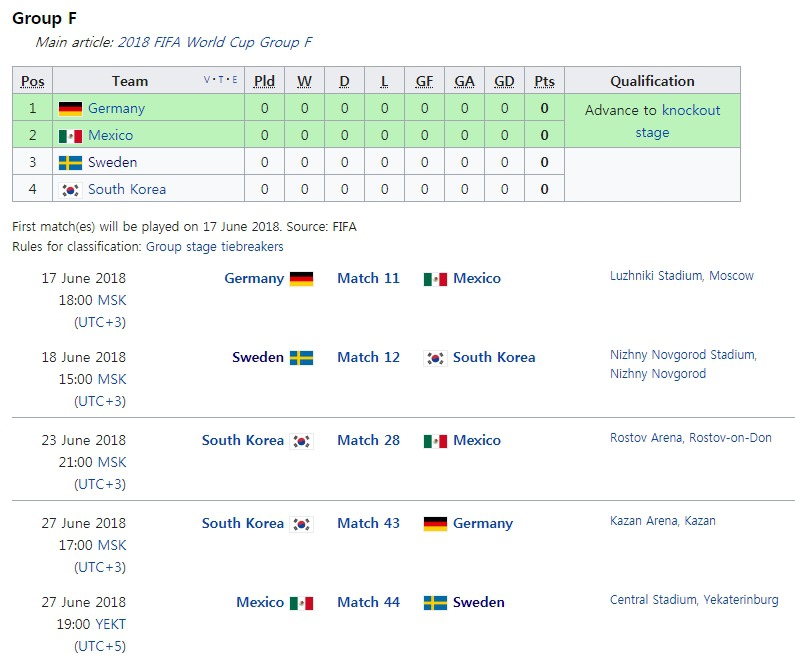The image size is (795, 664).
Task: Click Germany flag icon beside Match 11
Action: point(301,279)
